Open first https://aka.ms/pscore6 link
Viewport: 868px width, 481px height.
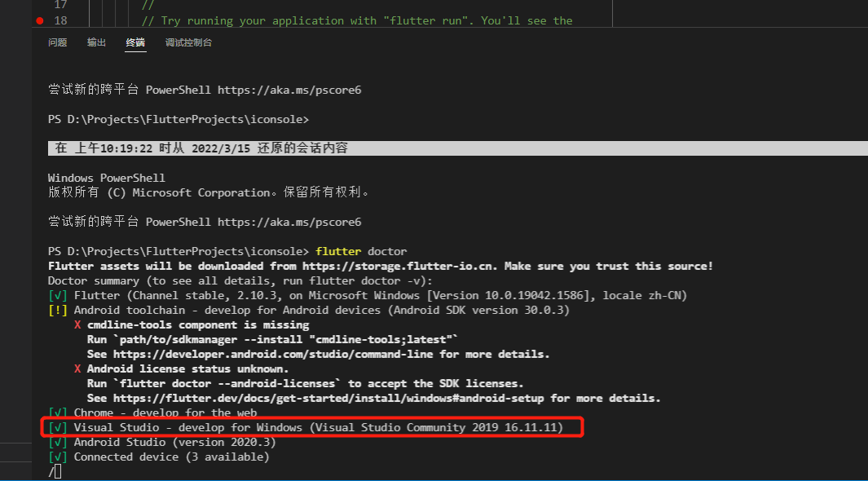289,90
